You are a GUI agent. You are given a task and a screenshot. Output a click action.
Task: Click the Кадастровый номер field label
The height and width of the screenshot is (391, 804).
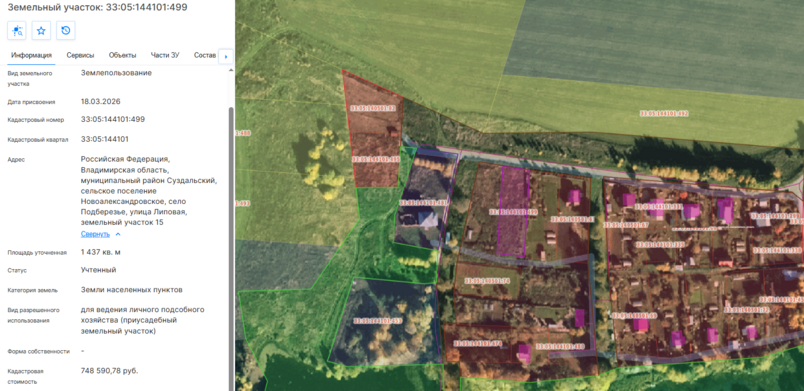coord(36,120)
